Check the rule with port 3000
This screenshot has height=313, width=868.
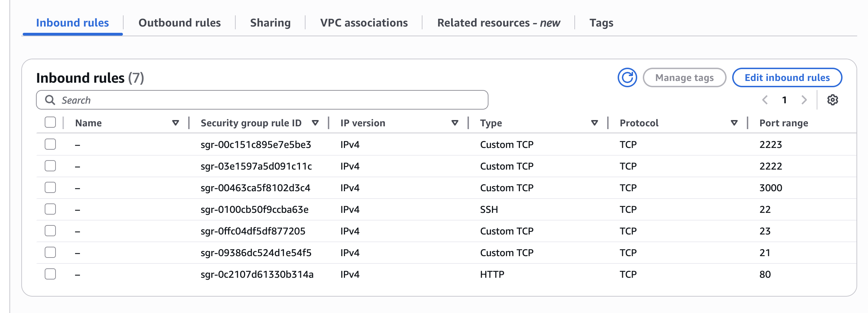pos(50,187)
